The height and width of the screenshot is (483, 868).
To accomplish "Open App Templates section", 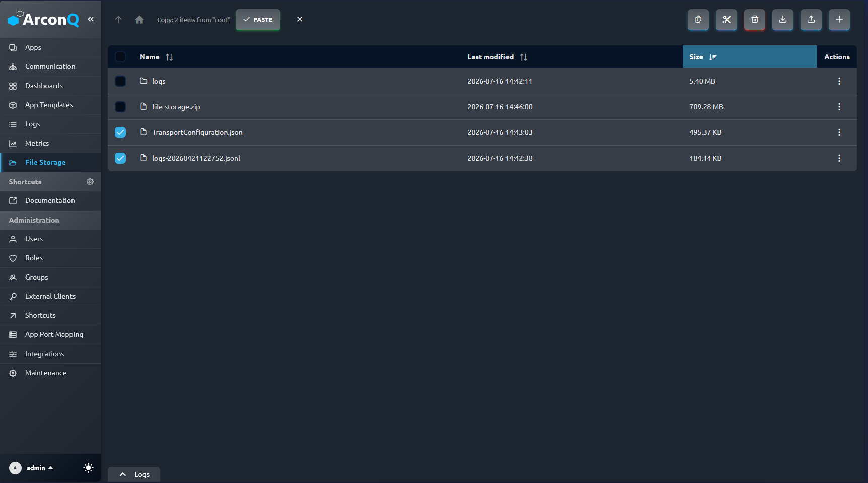I will point(50,105).
